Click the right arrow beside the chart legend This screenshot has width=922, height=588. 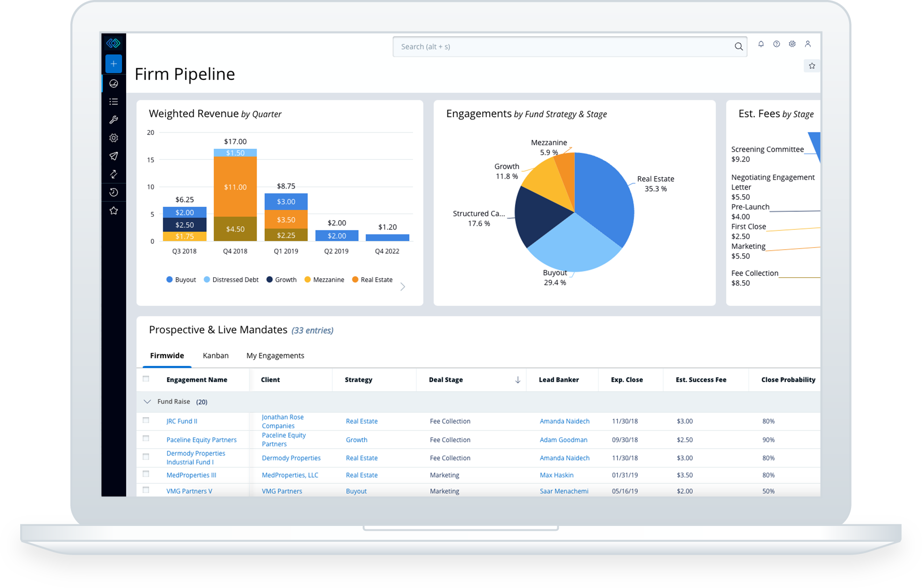(403, 286)
